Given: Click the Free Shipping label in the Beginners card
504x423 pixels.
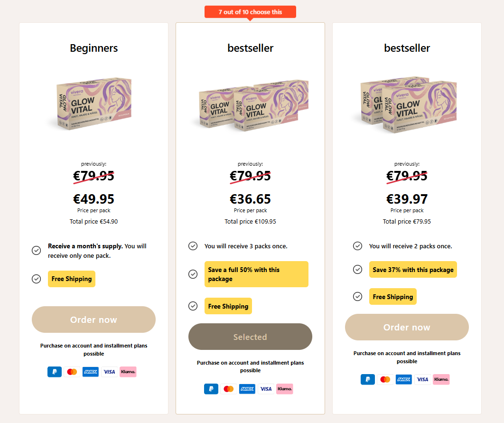Looking at the screenshot, I should coord(72,279).
